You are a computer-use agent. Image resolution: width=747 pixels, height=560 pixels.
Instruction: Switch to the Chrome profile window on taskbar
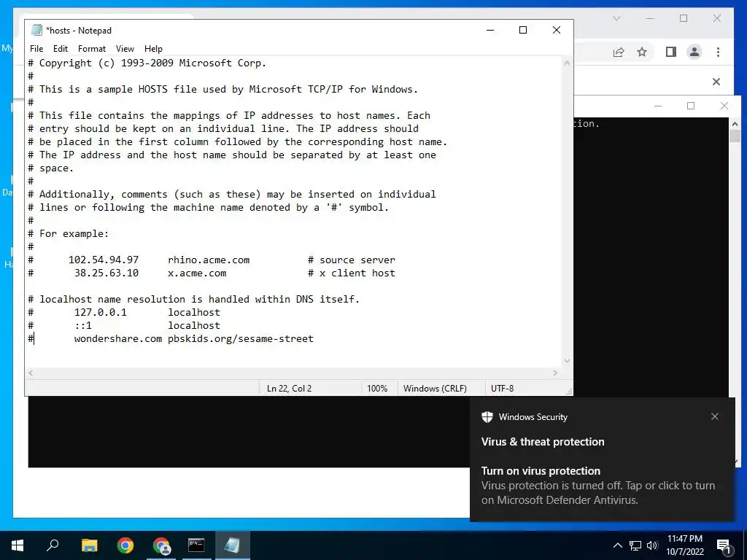click(161, 545)
